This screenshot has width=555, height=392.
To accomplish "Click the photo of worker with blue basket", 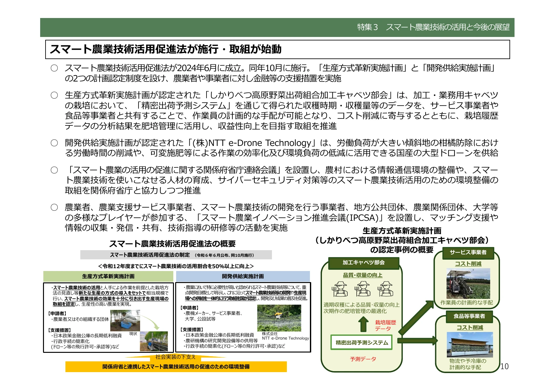I will [125, 320].
